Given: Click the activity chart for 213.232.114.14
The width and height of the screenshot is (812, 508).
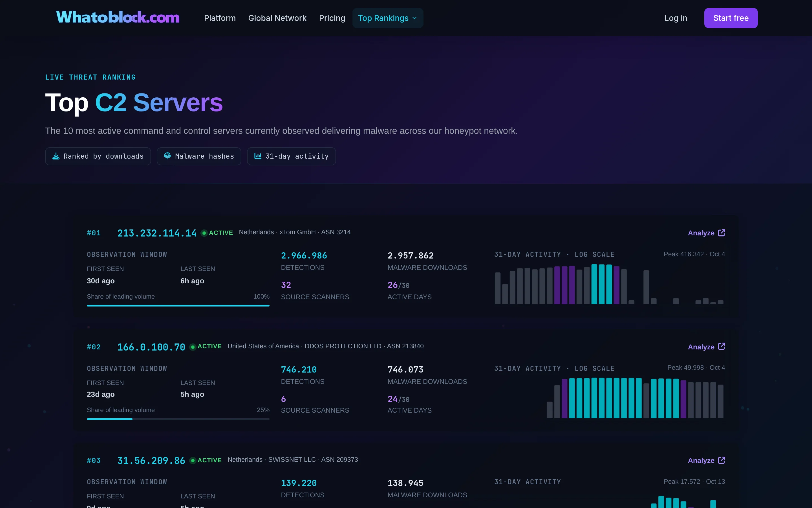Looking at the screenshot, I should tap(609, 284).
